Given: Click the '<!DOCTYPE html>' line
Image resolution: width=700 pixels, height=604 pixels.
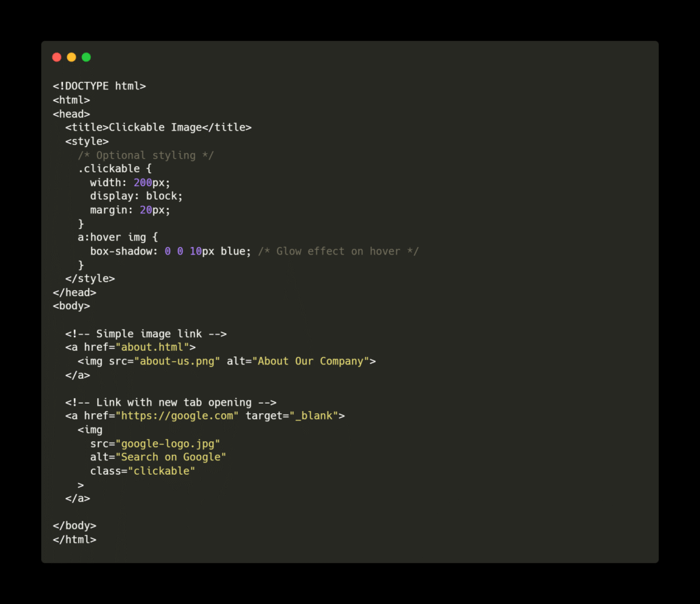Looking at the screenshot, I should click(100, 86).
